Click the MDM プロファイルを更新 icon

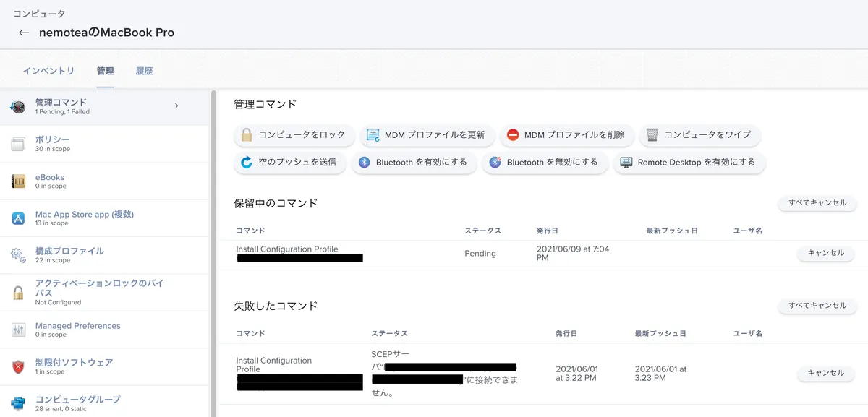coord(373,135)
